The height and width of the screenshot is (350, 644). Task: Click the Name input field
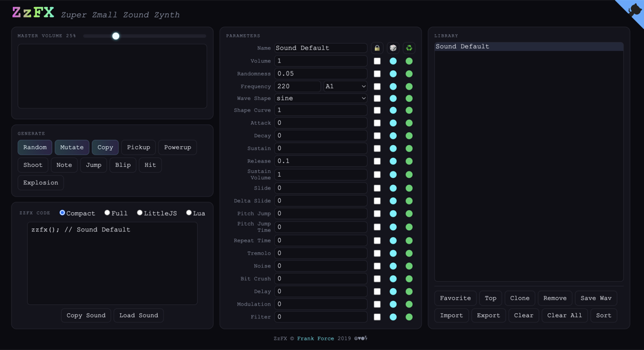coord(321,48)
